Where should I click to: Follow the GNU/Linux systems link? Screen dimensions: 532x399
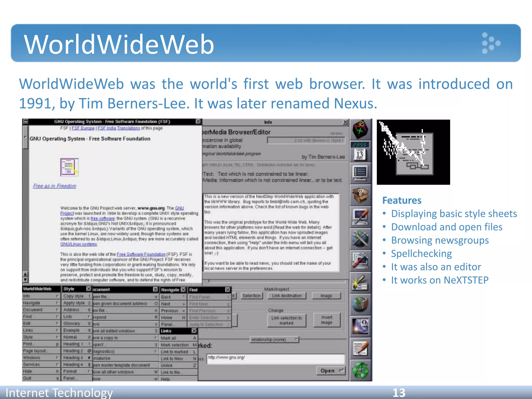pos(78,244)
